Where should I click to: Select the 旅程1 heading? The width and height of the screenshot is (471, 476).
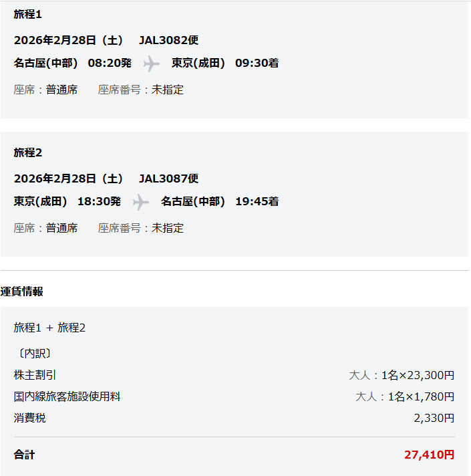point(28,14)
